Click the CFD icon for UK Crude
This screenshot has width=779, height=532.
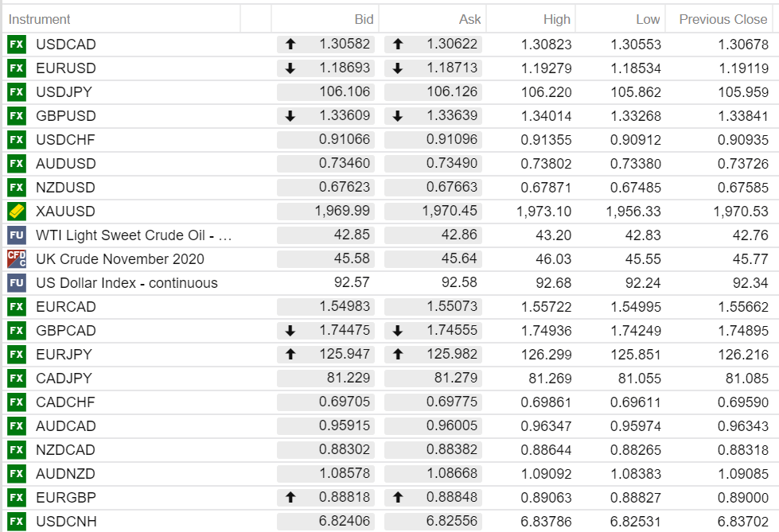pyautogui.click(x=16, y=259)
